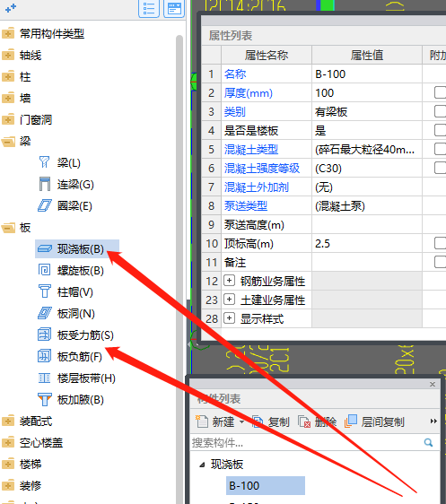This screenshot has height=504, width=446.
Task: Expand the 柱 folder
Action: (x=8, y=76)
